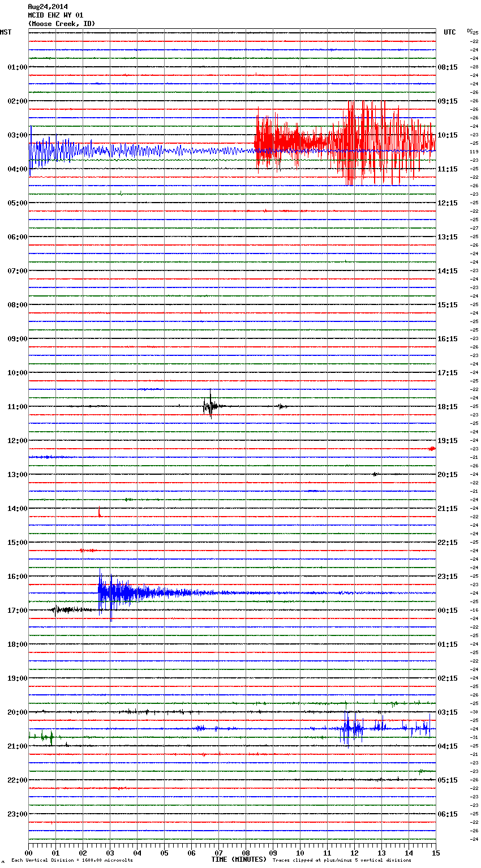Click the "04:15" UTC time label
481x868 pixels.
(x=448, y=746)
